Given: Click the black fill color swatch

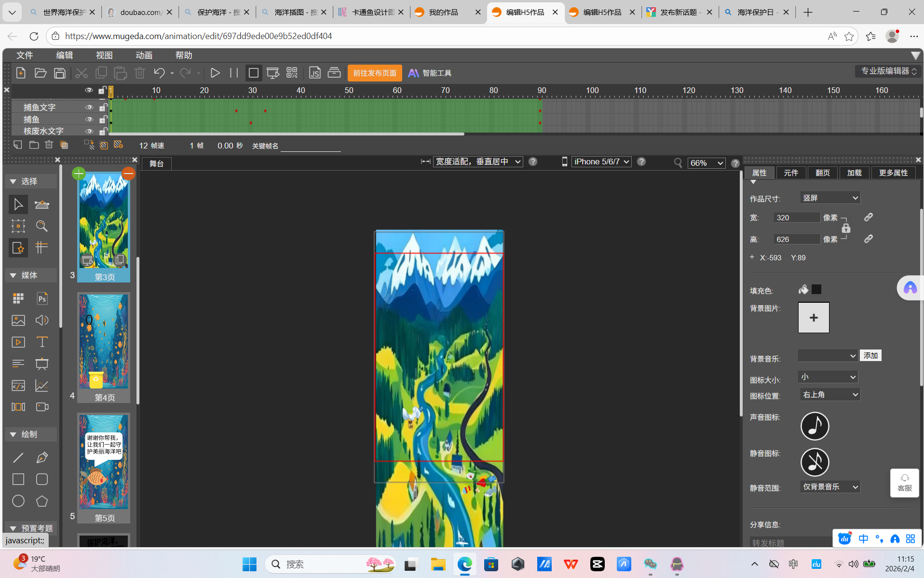Looking at the screenshot, I should click(x=816, y=289).
